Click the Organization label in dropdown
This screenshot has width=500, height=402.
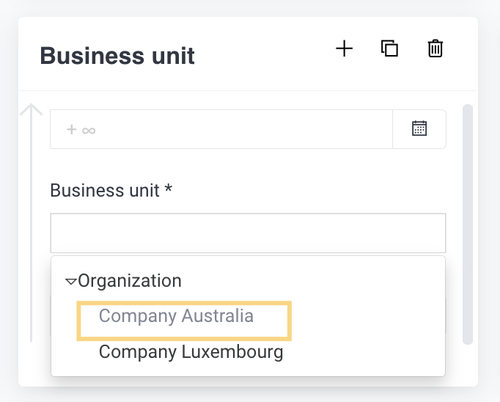coord(130,281)
